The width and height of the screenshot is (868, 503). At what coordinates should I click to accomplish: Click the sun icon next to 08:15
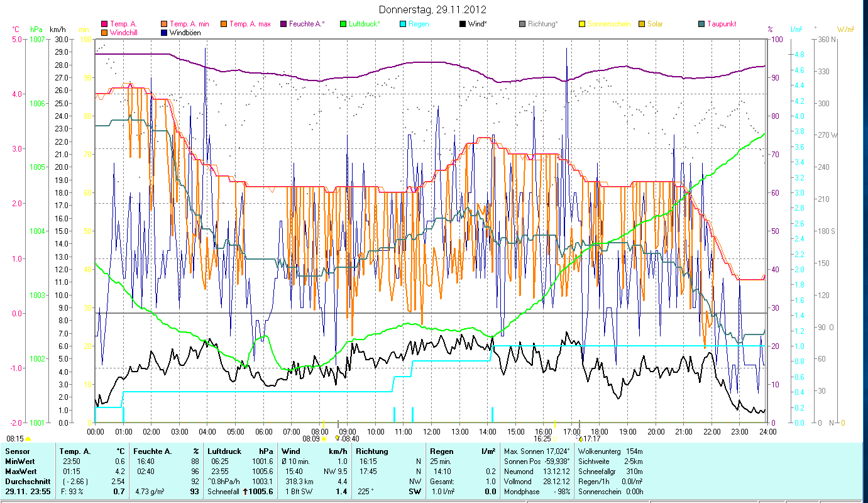coord(28,438)
